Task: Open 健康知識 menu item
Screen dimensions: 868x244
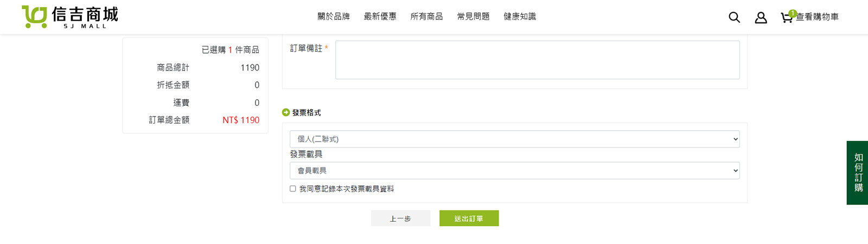Action: point(520,17)
